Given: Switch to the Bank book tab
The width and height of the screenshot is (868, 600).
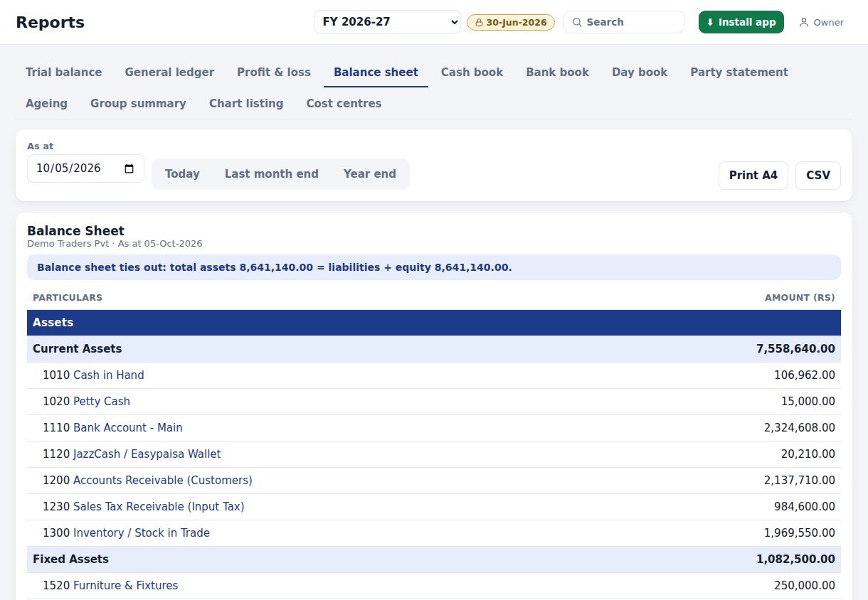Looking at the screenshot, I should coord(557,72).
